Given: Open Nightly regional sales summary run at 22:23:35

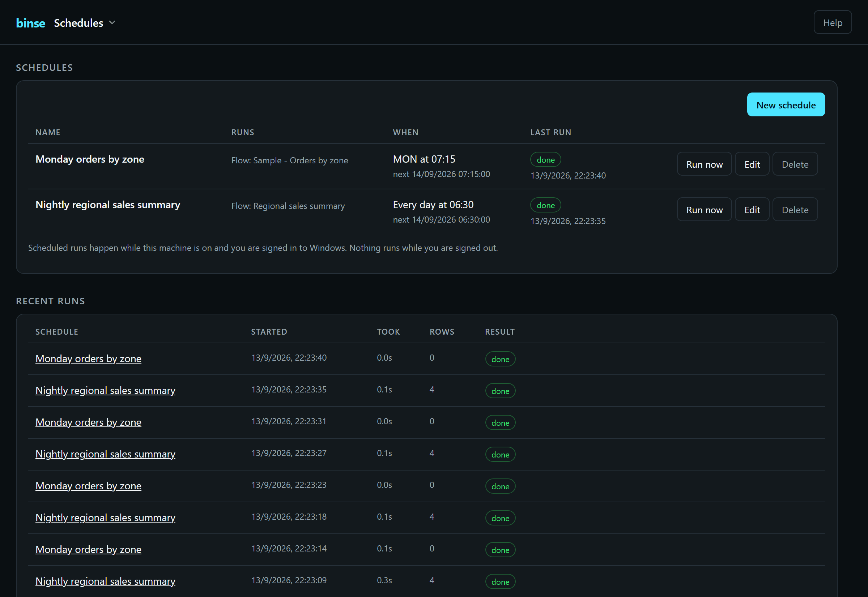Looking at the screenshot, I should pos(105,390).
